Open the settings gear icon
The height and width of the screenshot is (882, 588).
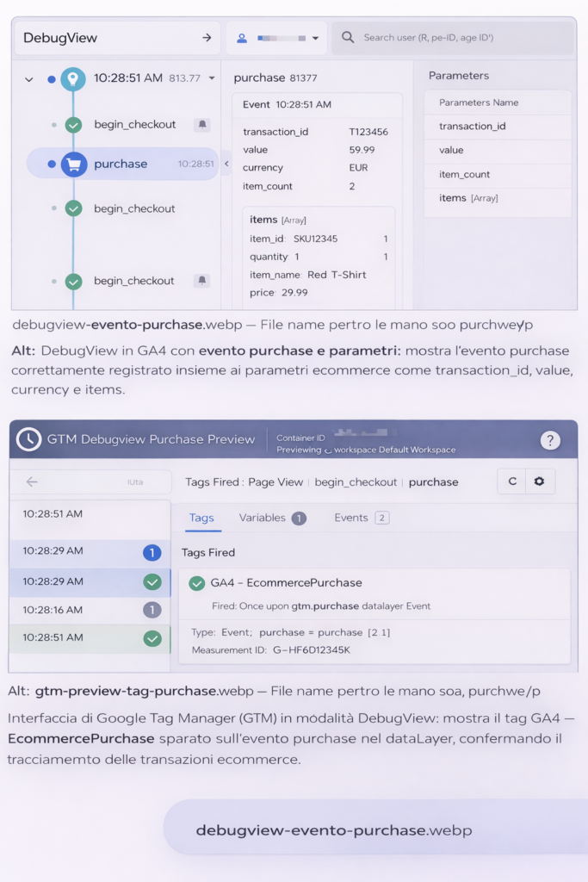(539, 481)
